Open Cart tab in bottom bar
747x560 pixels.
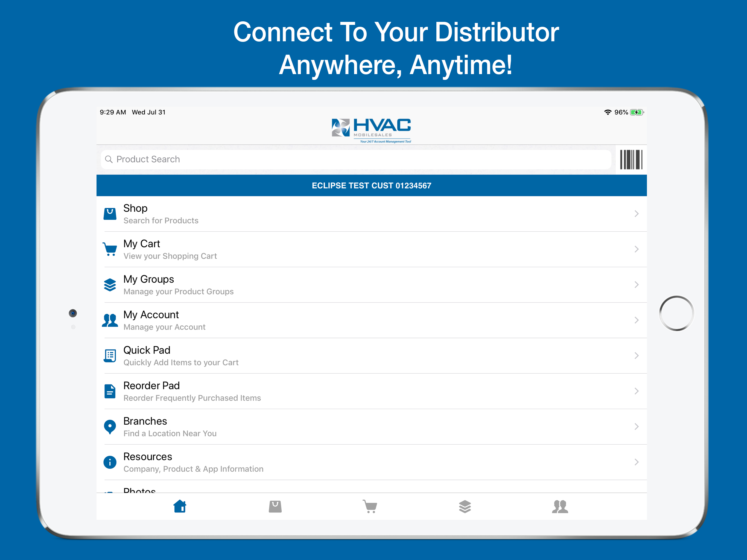[x=370, y=506]
